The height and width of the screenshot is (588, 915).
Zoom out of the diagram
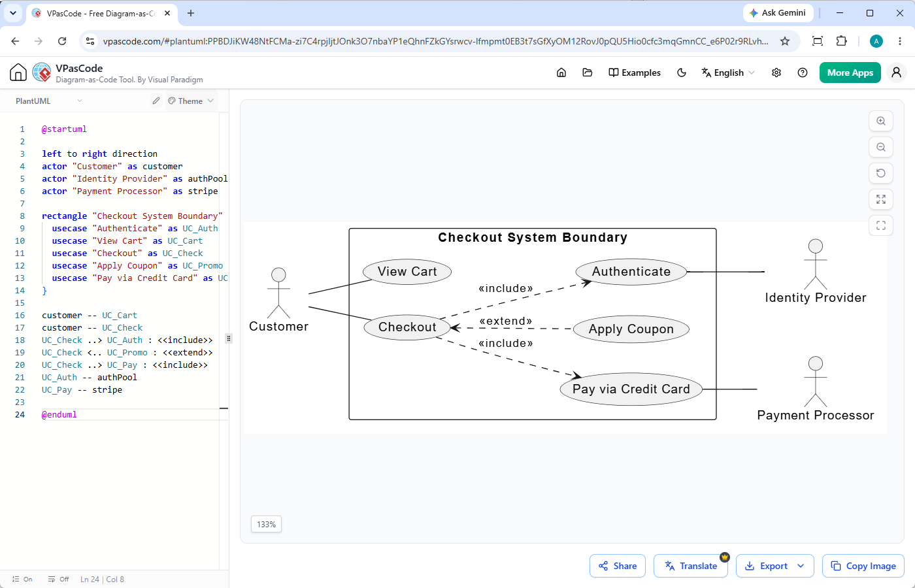881,147
